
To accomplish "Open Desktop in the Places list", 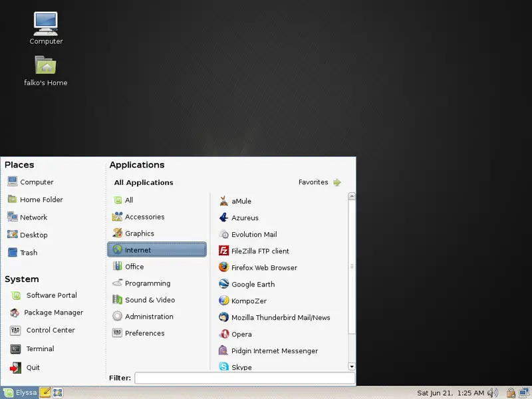I will pos(27,235).
